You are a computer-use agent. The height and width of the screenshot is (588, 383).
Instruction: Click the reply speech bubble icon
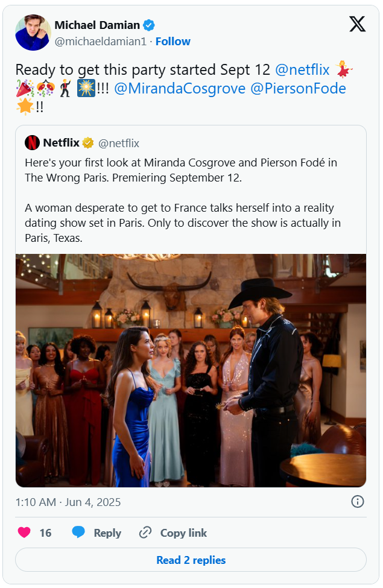(x=78, y=533)
